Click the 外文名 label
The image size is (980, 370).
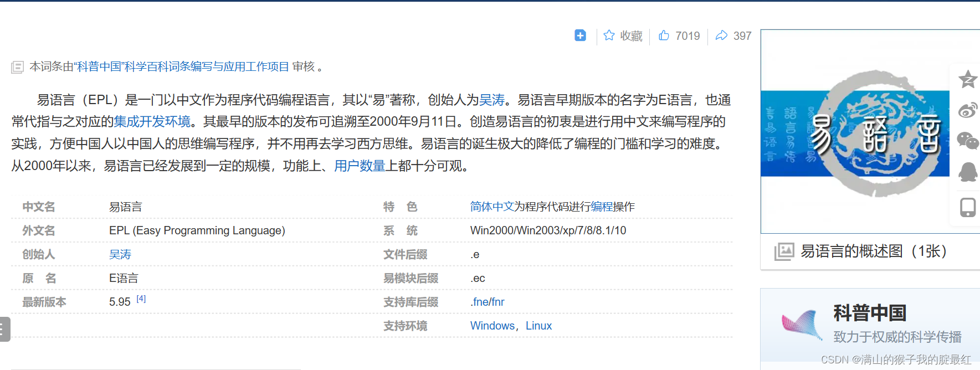(39, 230)
